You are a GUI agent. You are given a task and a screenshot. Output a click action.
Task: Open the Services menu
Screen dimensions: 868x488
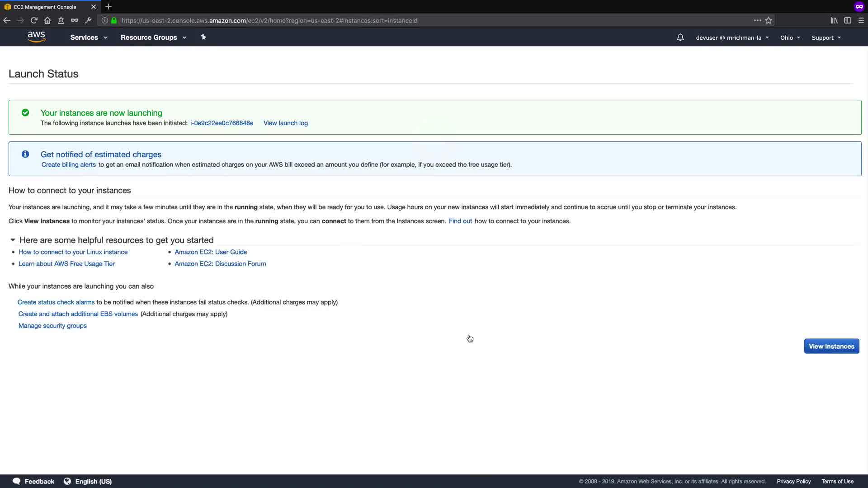pos(89,38)
